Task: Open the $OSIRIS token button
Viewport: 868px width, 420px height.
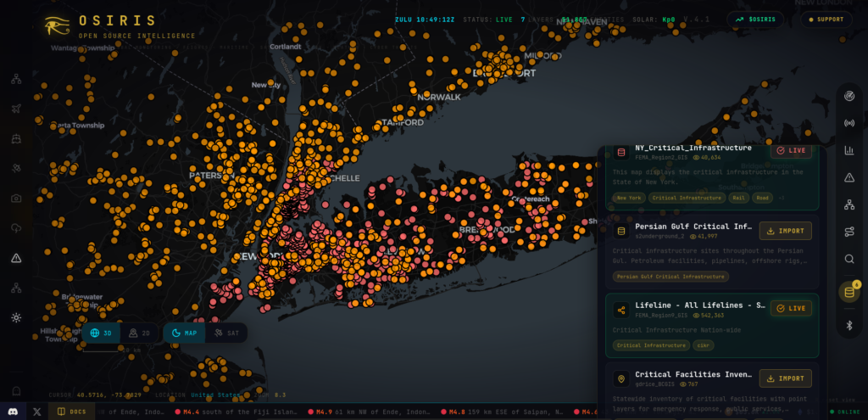Action: pyautogui.click(x=755, y=20)
